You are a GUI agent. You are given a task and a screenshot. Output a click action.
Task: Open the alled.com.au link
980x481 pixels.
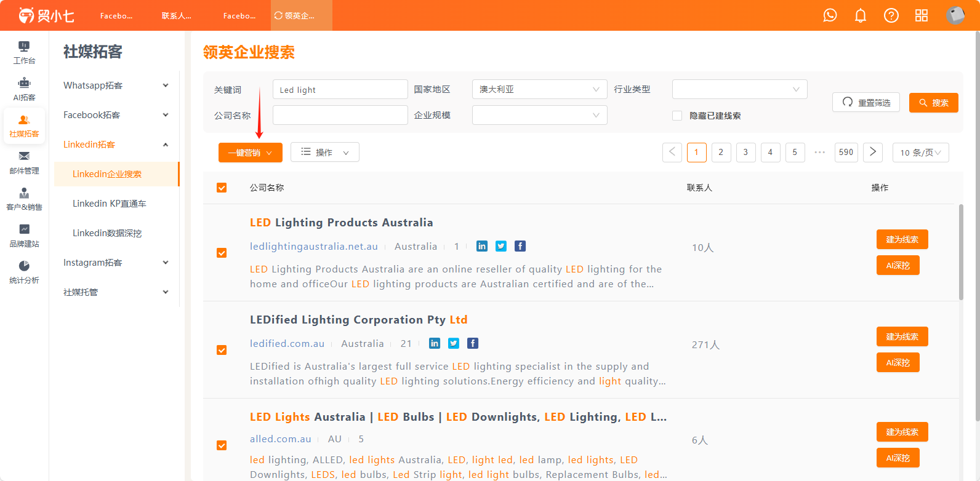click(281, 439)
